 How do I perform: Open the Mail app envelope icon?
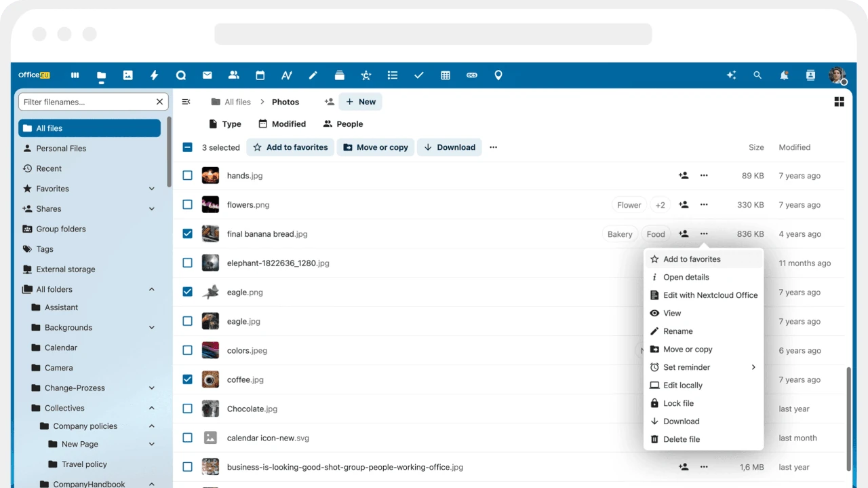(x=208, y=75)
